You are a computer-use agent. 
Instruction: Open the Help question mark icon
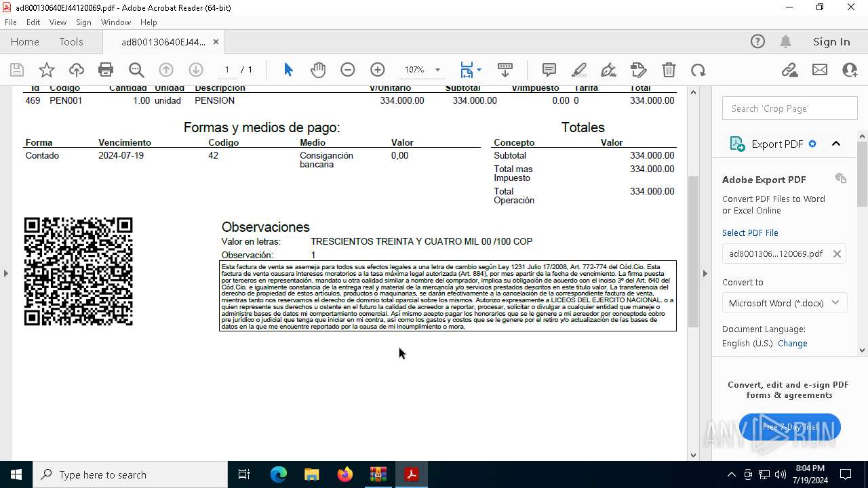tap(757, 41)
